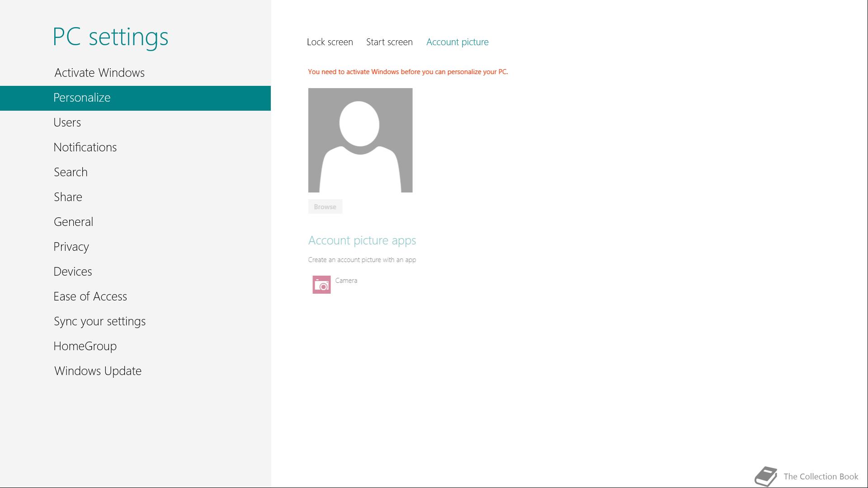The image size is (868, 488).
Task: Go to Notifications settings
Action: [x=135, y=147]
